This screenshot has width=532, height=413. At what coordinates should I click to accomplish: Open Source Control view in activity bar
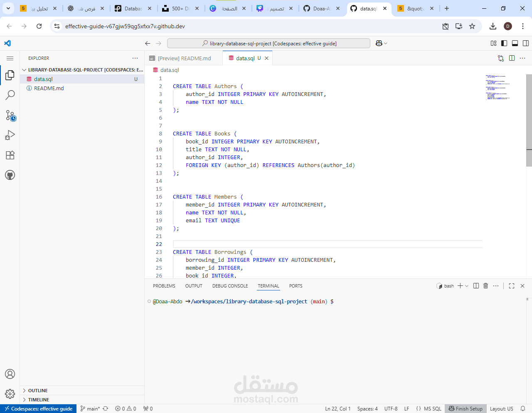pyautogui.click(x=10, y=115)
